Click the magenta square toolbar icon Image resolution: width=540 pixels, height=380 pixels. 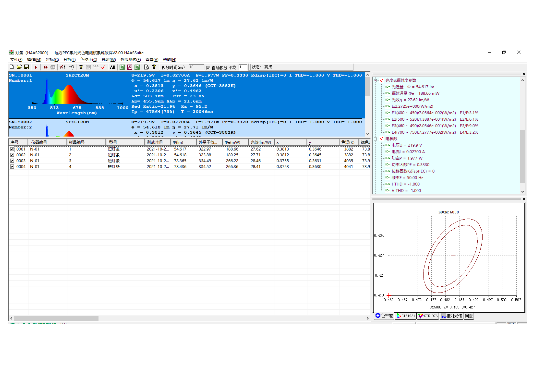[x=129, y=68]
